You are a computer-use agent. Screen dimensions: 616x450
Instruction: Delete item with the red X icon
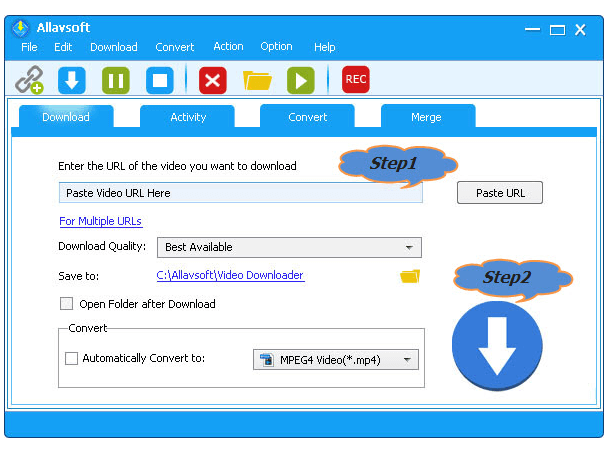click(x=213, y=80)
